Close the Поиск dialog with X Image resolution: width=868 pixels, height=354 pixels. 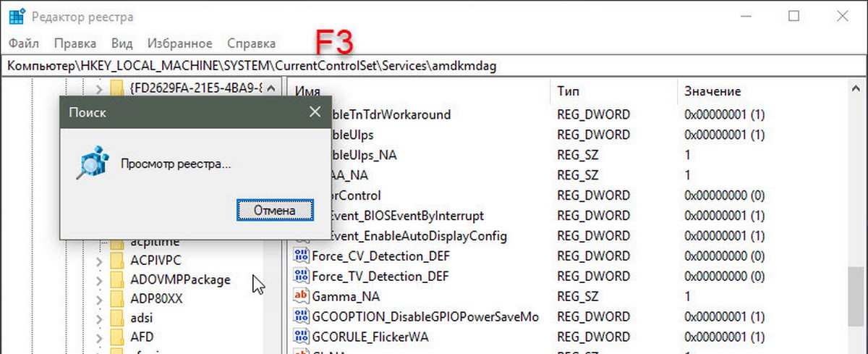314,112
